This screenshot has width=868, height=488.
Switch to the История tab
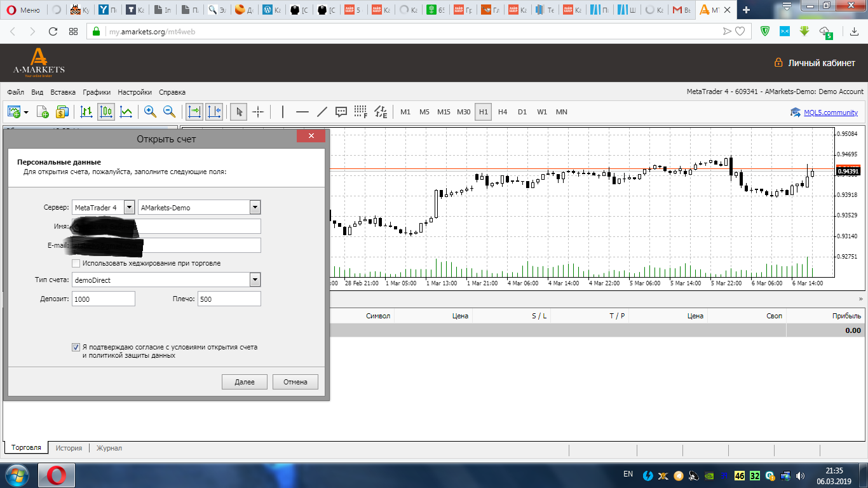pos(69,448)
